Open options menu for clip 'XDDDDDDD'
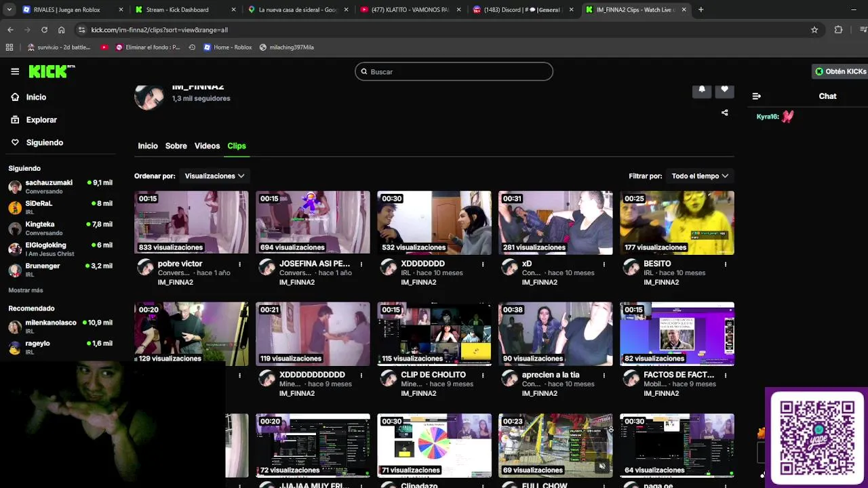 point(483,264)
